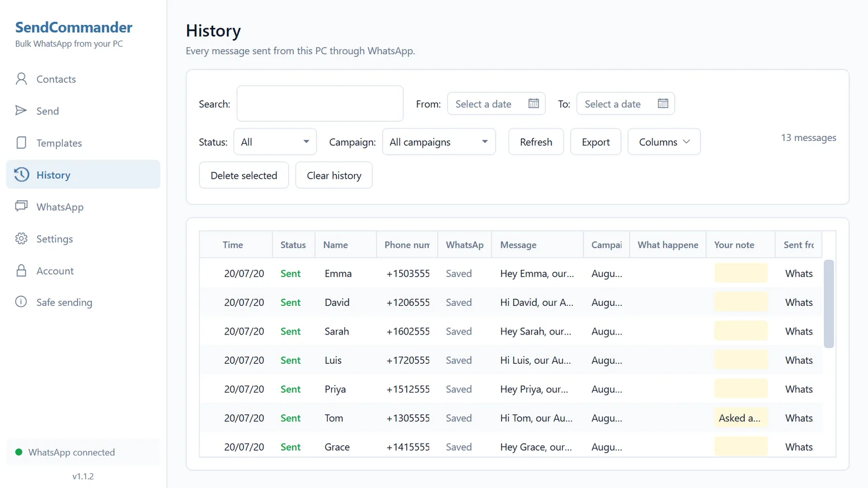
Task: Click the Sent status in Priya's row
Action: (x=290, y=389)
